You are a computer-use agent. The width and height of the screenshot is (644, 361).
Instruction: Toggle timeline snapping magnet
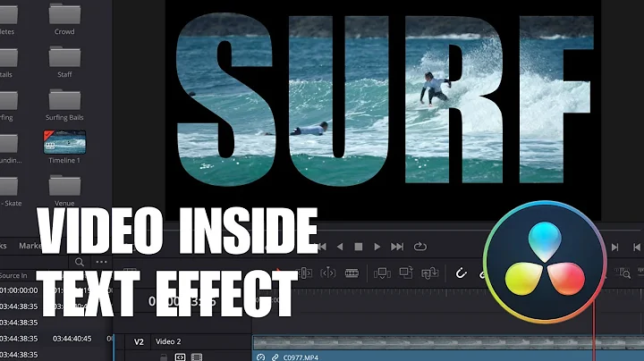tap(461, 273)
